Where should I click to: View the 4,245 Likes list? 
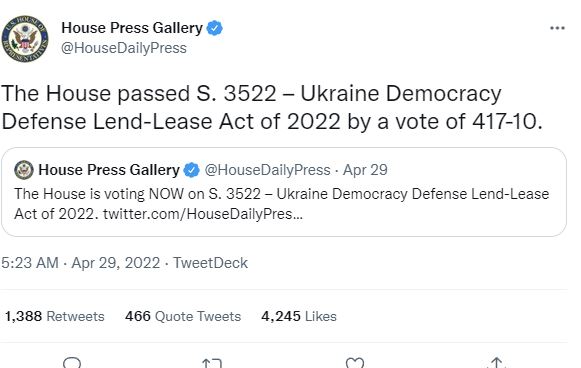click(299, 316)
